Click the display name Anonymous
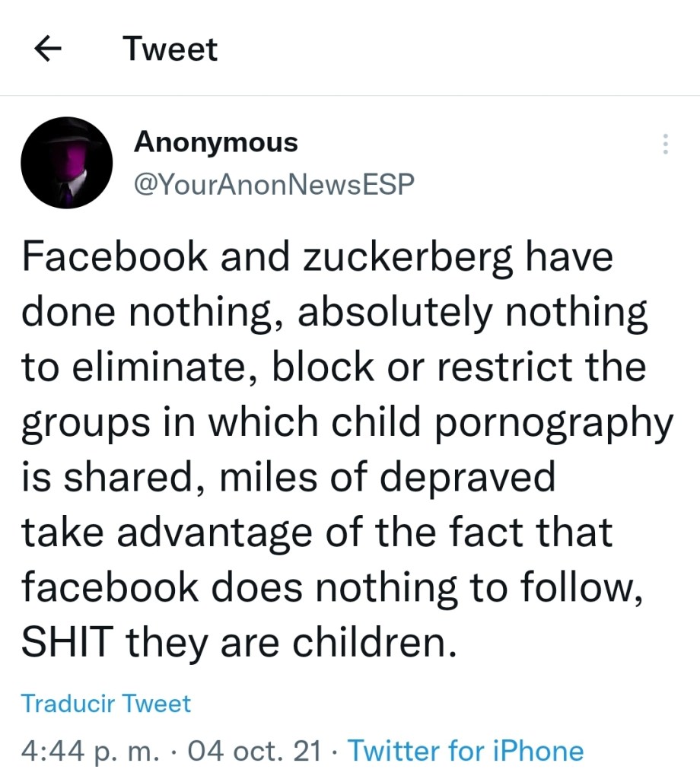The height and width of the screenshot is (779, 700). coord(216,142)
